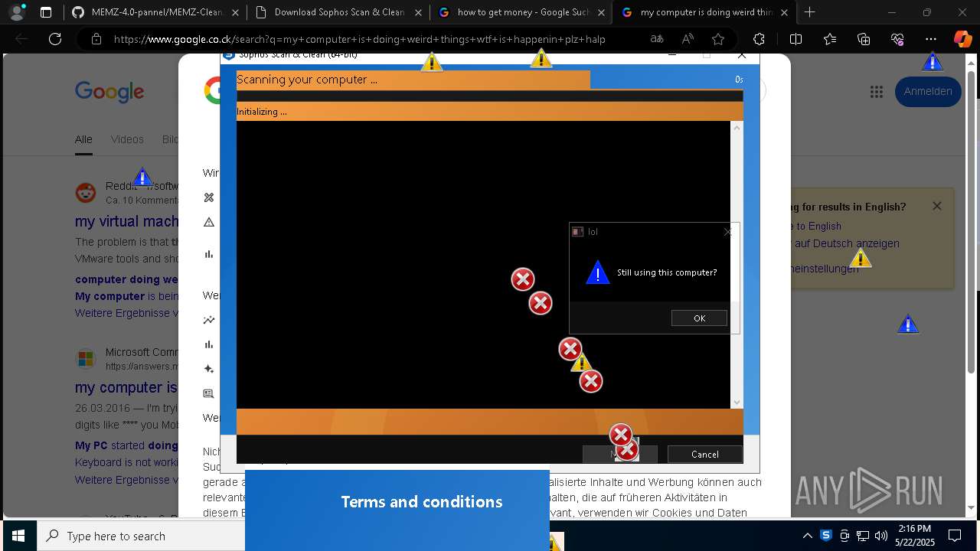The height and width of the screenshot is (551, 980).
Task: Open the tab actions menu icon
Action: click(x=46, y=12)
